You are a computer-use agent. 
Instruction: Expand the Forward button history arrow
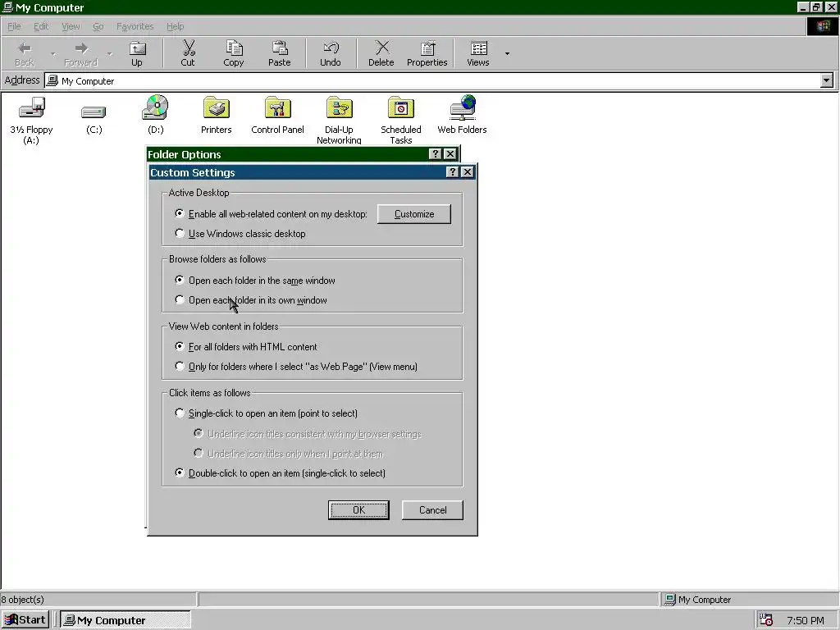(x=109, y=53)
